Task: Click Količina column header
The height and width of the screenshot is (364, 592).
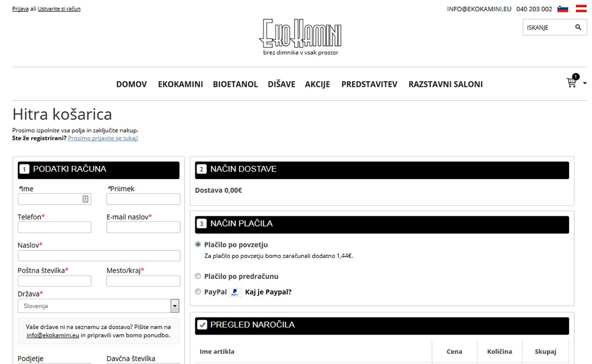Action: click(x=499, y=351)
